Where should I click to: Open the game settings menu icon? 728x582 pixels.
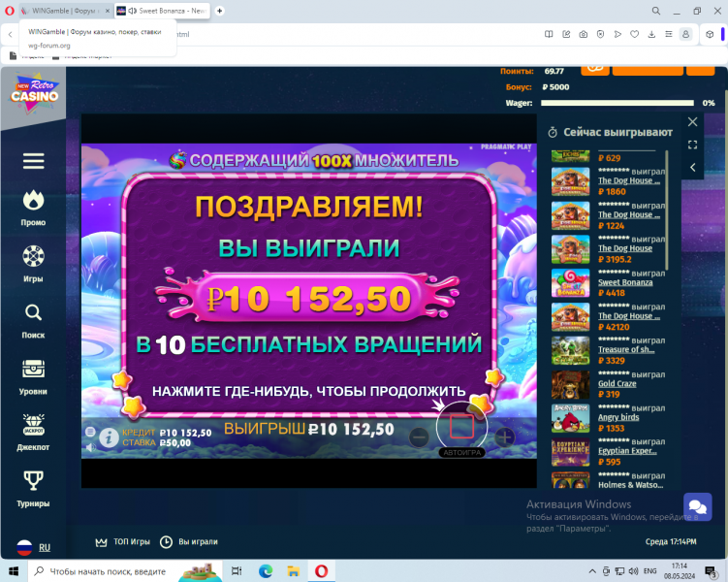(90, 432)
